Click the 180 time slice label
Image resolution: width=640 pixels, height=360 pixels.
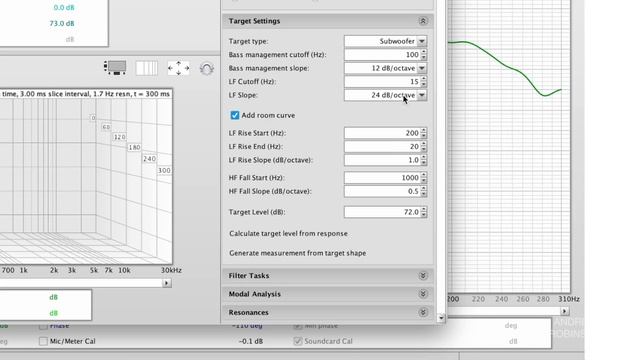click(x=134, y=147)
